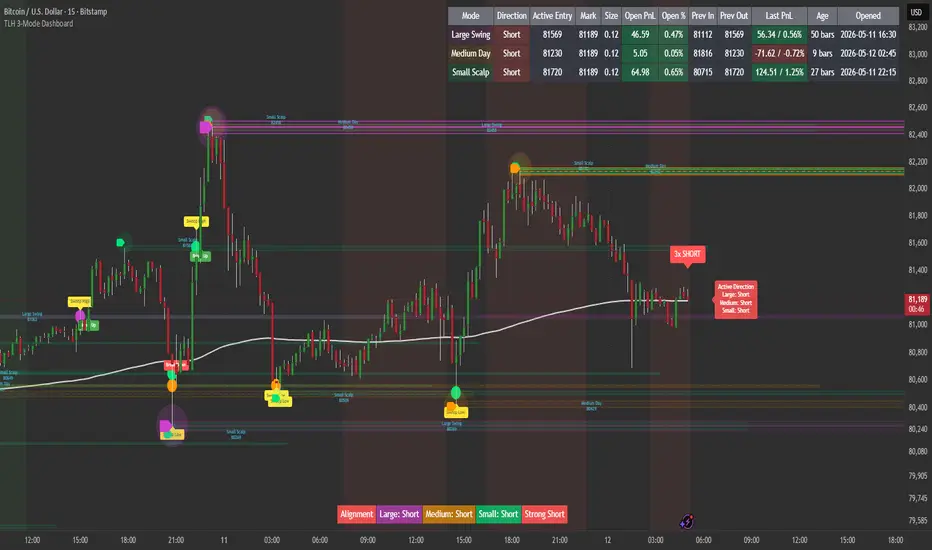Viewport: 932px width, 550px height.
Task: Click the 82,000 price axis label
Action: pyautogui.click(x=918, y=188)
